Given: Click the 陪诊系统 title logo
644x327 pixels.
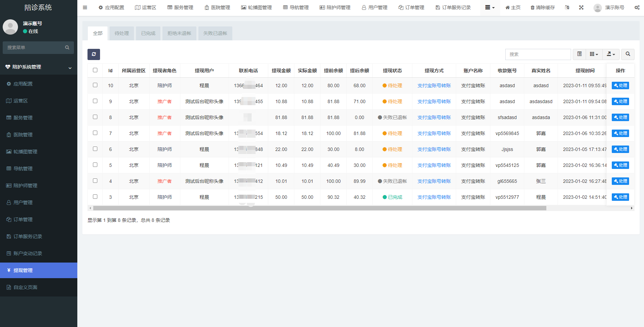Looking at the screenshot, I should coord(38,7).
